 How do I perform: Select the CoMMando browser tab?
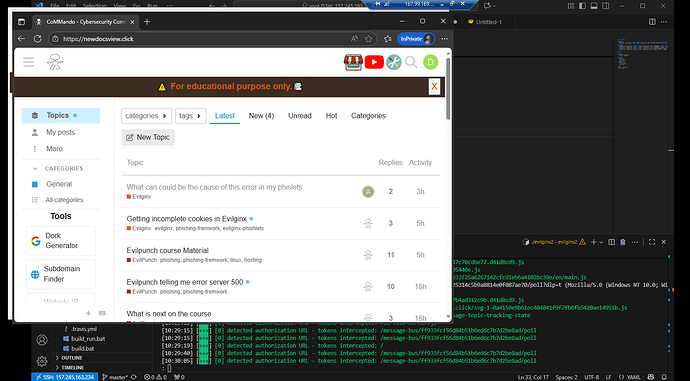coord(85,22)
